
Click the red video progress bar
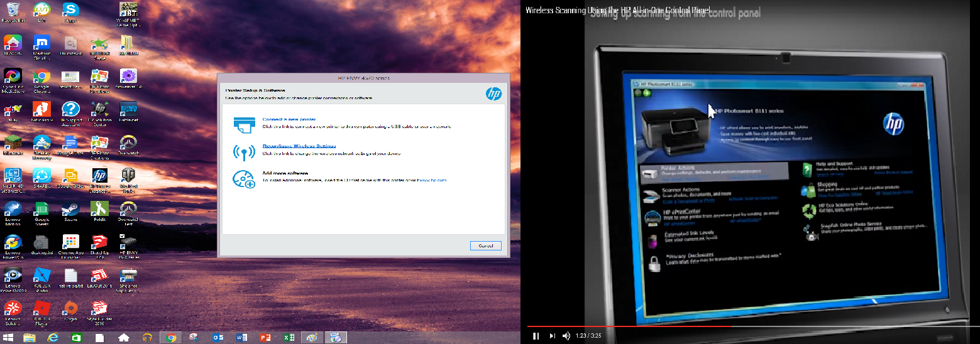click(629, 326)
